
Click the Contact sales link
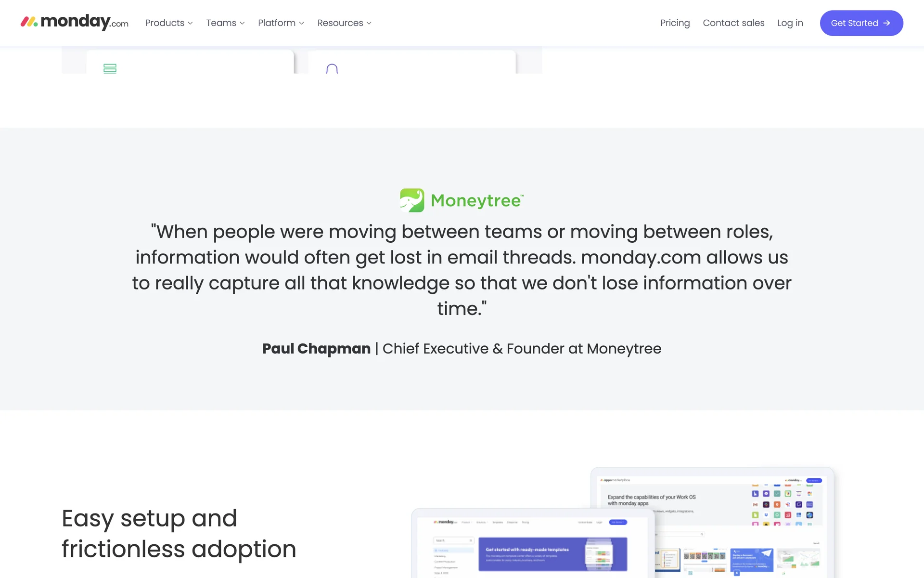(x=733, y=23)
